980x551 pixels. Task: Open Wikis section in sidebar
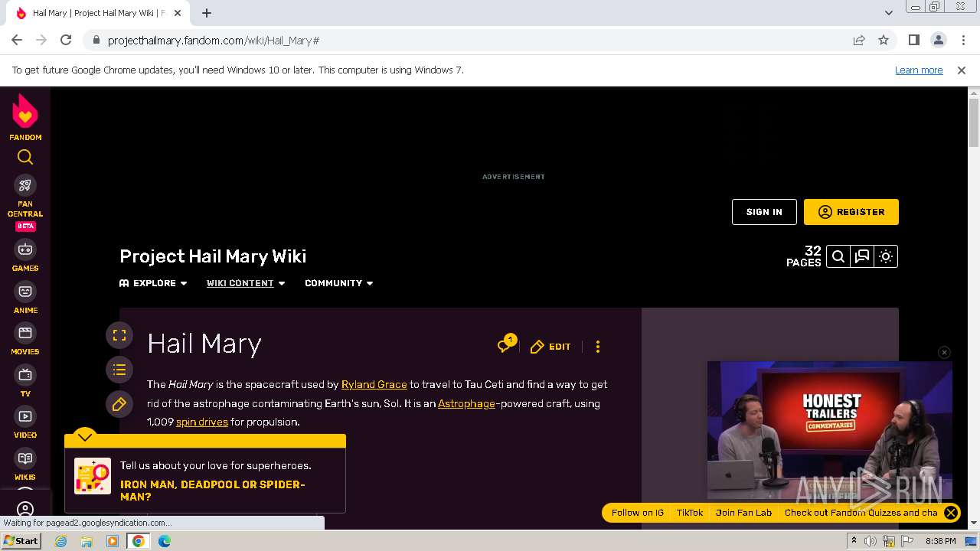[25, 465]
